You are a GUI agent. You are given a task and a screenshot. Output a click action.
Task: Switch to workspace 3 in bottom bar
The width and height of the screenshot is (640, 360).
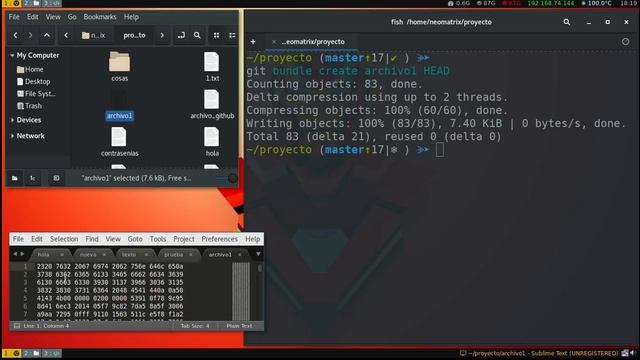pyautogui.click(x=52, y=353)
